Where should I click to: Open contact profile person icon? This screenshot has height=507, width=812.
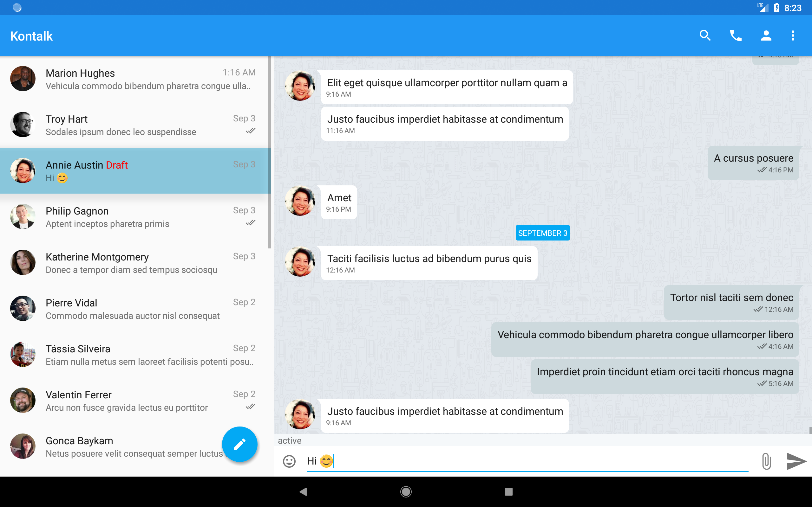766,35
